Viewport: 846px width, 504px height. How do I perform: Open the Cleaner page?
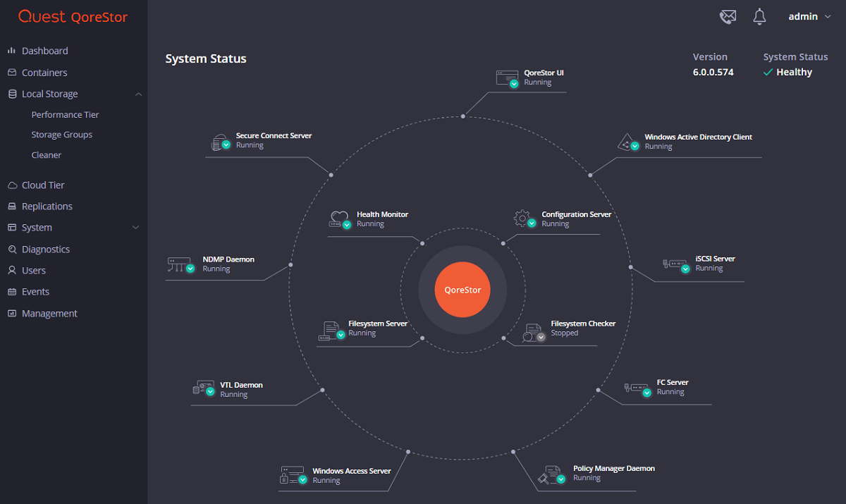click(x=46, y=154)
